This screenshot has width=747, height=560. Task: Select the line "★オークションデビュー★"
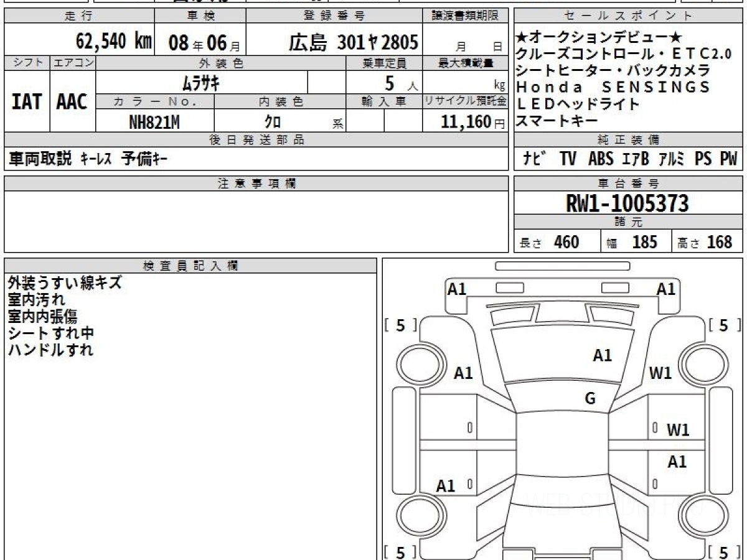599,37
